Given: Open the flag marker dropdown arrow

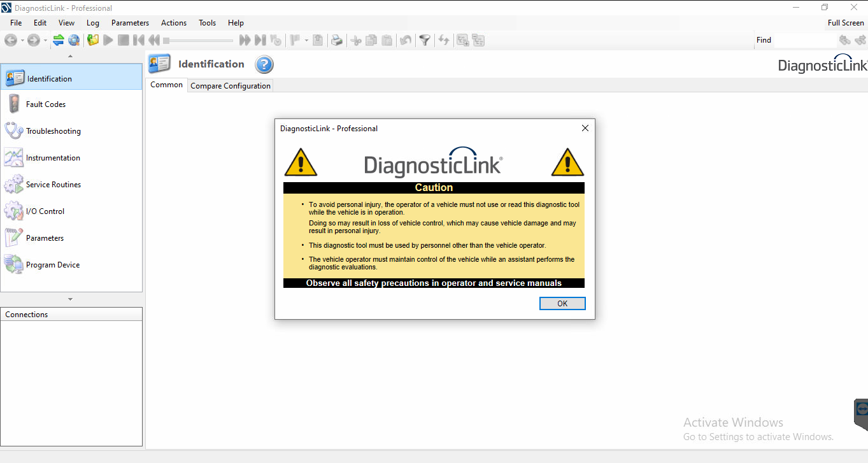Looking at the screenshot, I should 306,41.
